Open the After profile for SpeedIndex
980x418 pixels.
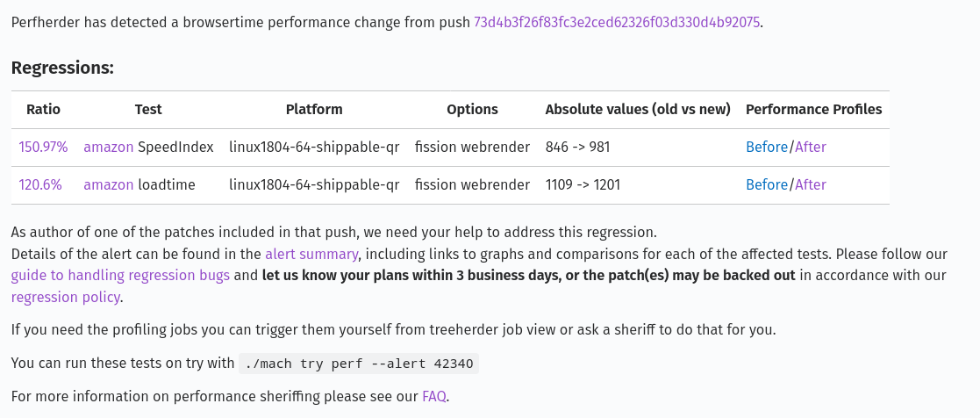811,148
